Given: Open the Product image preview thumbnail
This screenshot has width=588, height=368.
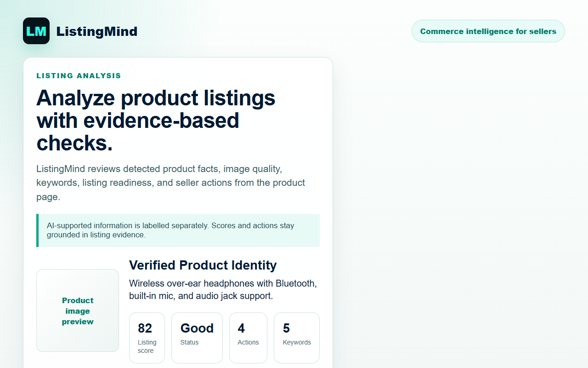Looking at the screenshot, I should (x=78, y=310).
